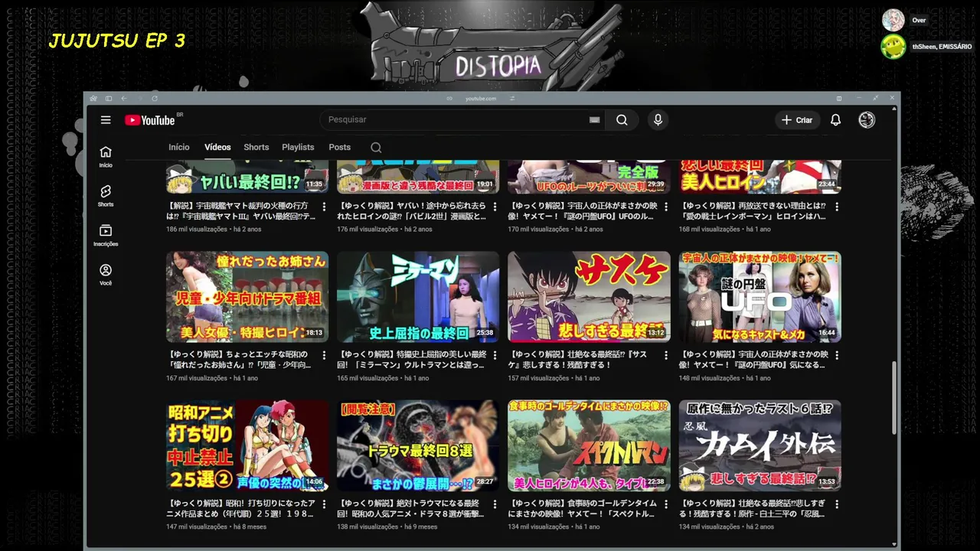The height and width of the screenshot is (551, 980).
Task: Open the 13:53 カムイ外伝 video thumbnail
Action: (x=759, y=445)
